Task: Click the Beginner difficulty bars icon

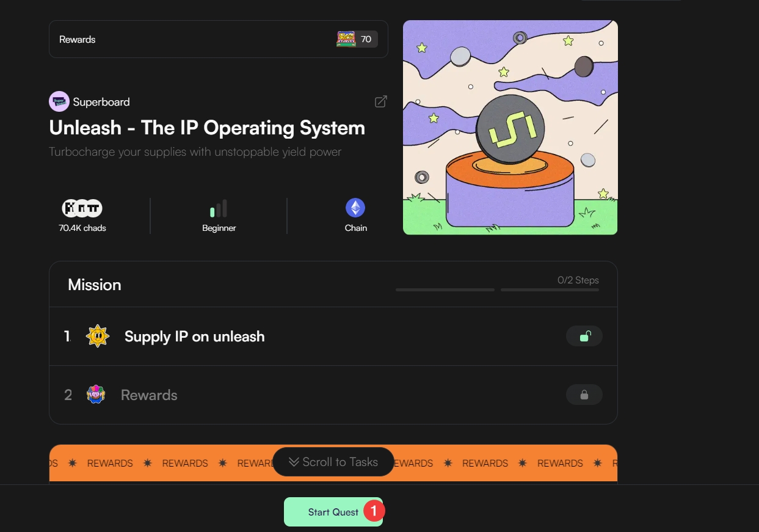Action: pos(219,208)
